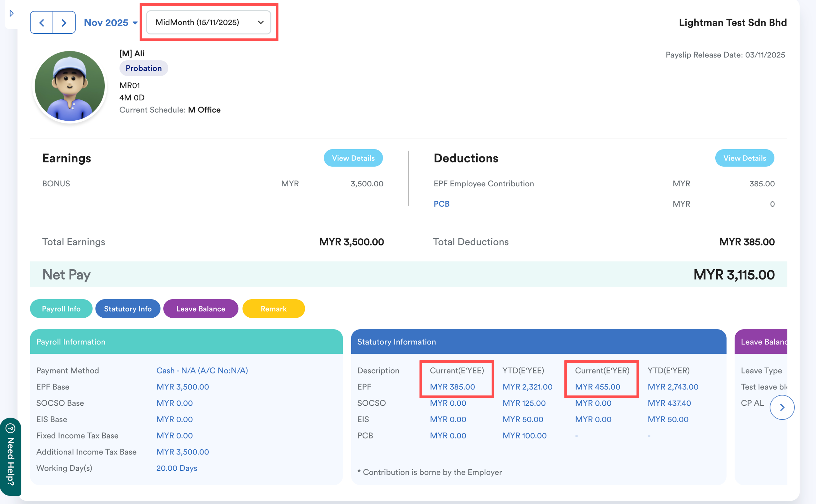Select the Remark tab
This screenshot has height=504, width=816.
(273, 309)
